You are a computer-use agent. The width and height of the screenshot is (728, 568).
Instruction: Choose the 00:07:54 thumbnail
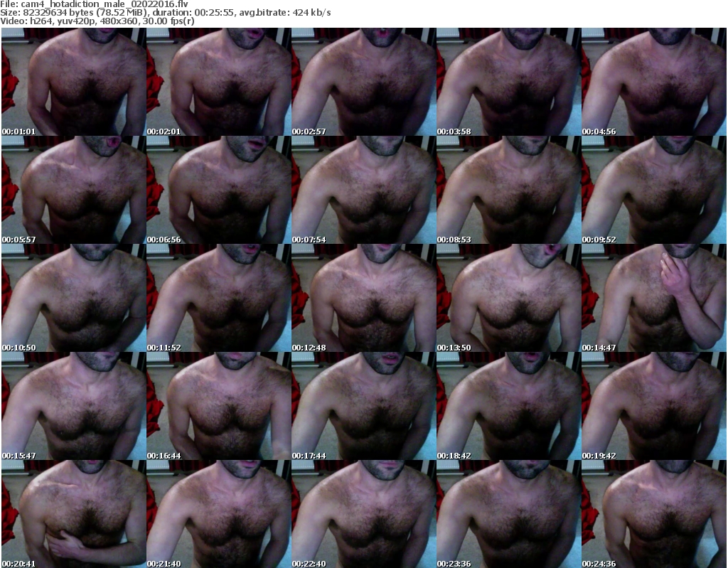pyautogui.click(x=363, y=190)
